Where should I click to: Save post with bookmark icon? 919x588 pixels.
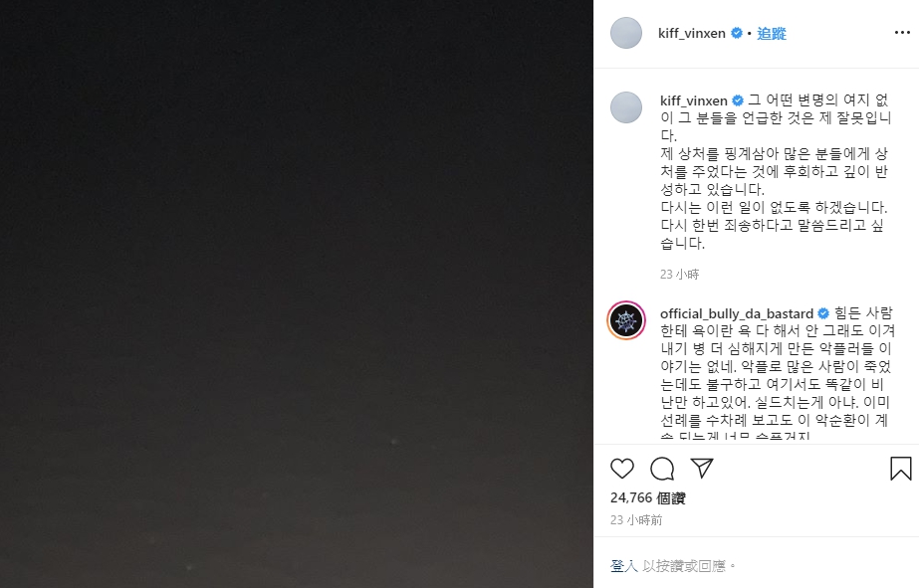point(900,469)
